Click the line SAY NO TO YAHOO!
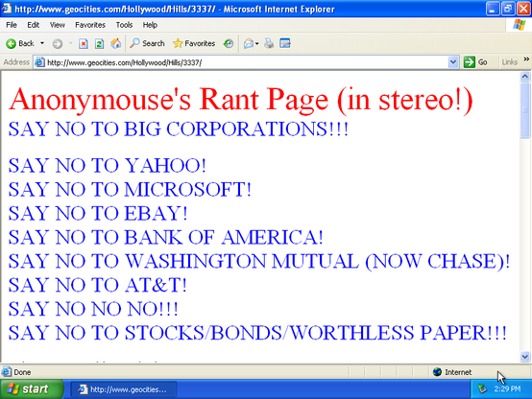532x399 pixels. tap(107, 165)
